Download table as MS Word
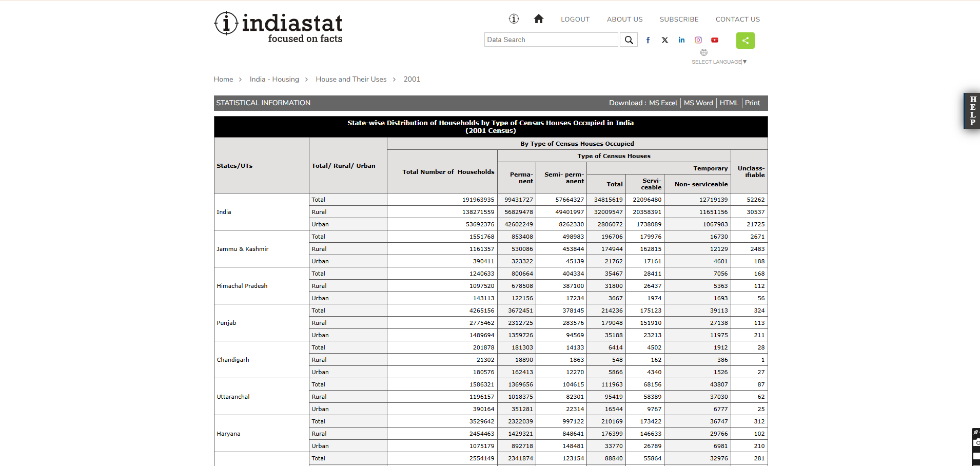 [698, 103]
